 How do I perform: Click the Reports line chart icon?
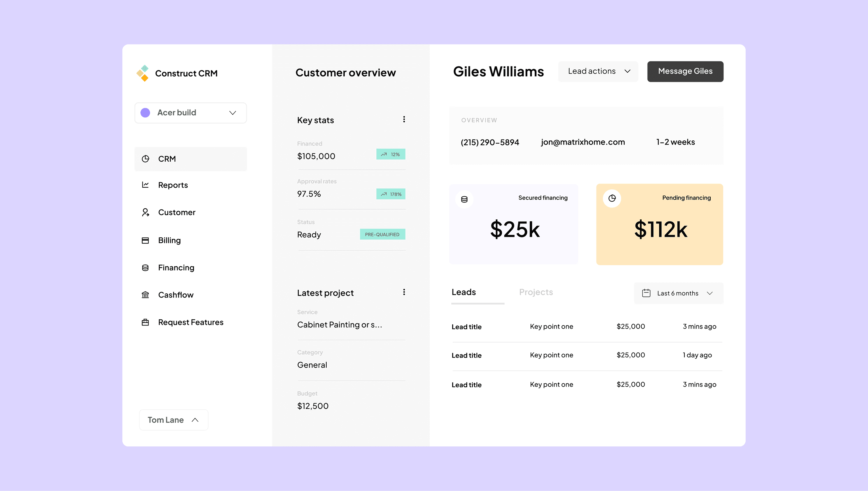click(x=145, y=185)
